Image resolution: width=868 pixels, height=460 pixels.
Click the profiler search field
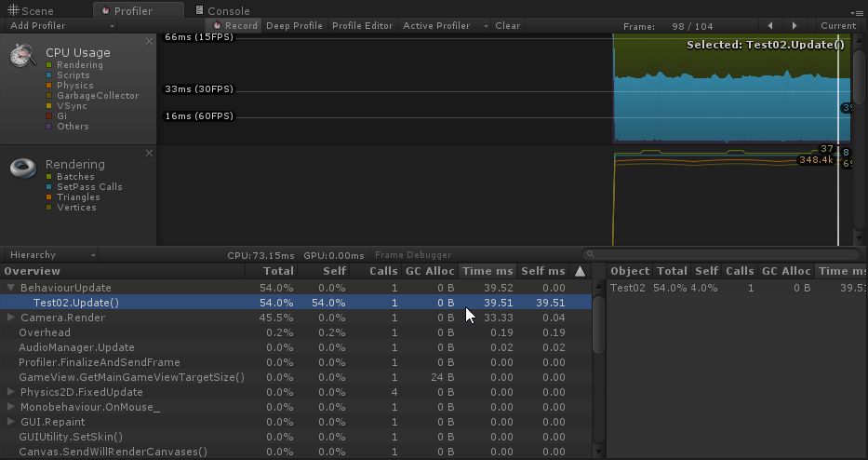[723, 254]
